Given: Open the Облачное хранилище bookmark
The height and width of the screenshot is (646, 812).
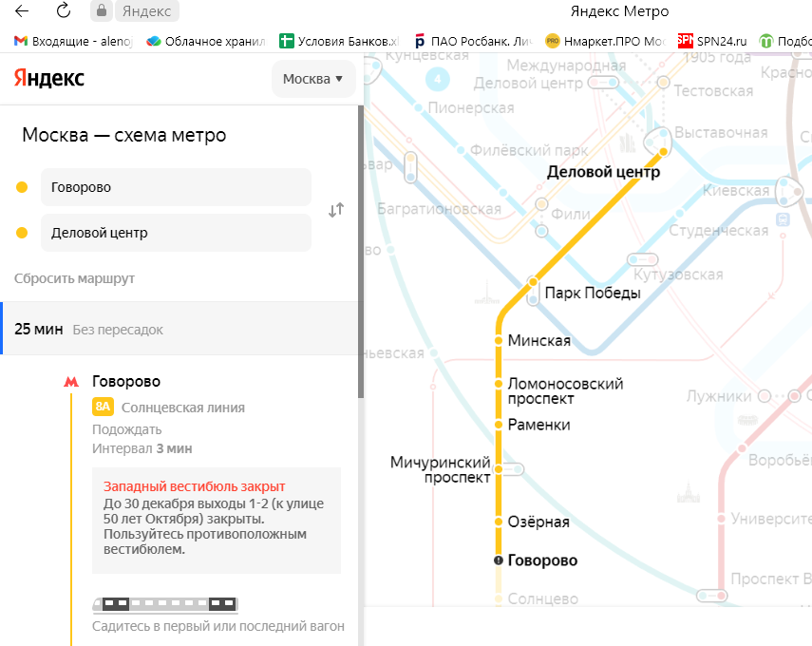Looking at the screenshot, I should point(206,41).
